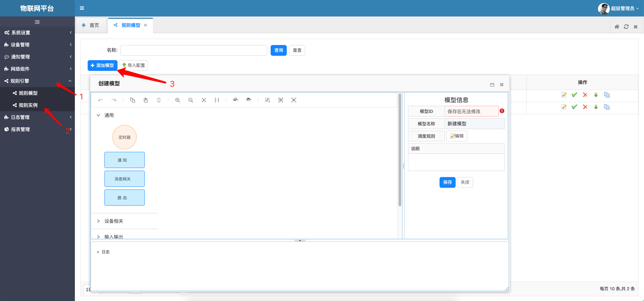Open 规则实例 in the sidebar menu
Screen dimensions: 644x301
(28, 105)
